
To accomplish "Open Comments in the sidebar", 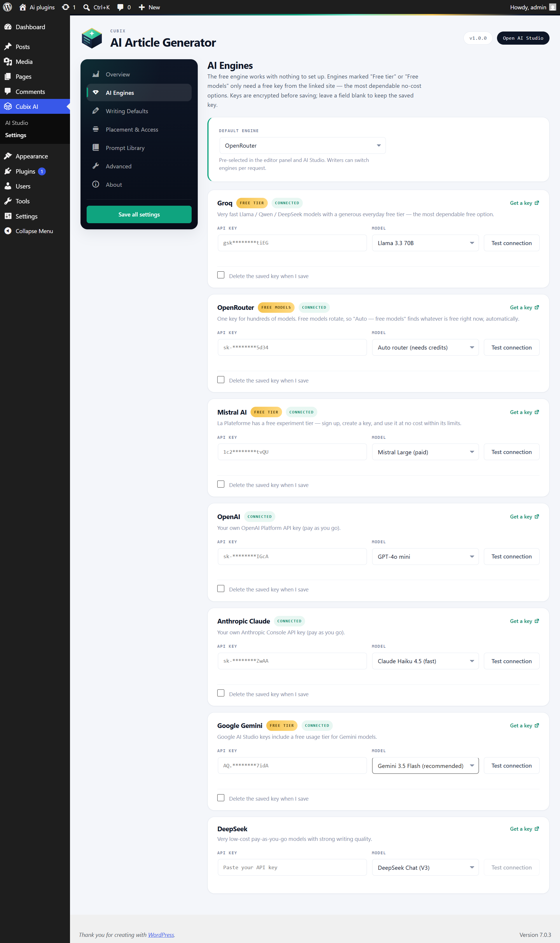I will tap(35, 92).
